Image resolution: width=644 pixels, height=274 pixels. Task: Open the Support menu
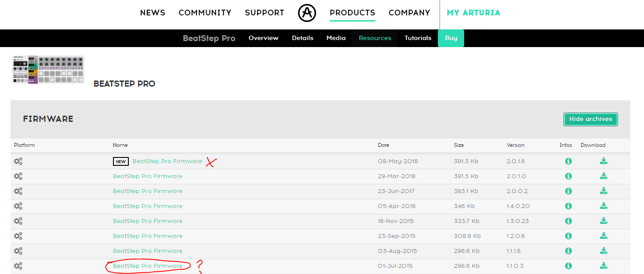coord(264,13)
